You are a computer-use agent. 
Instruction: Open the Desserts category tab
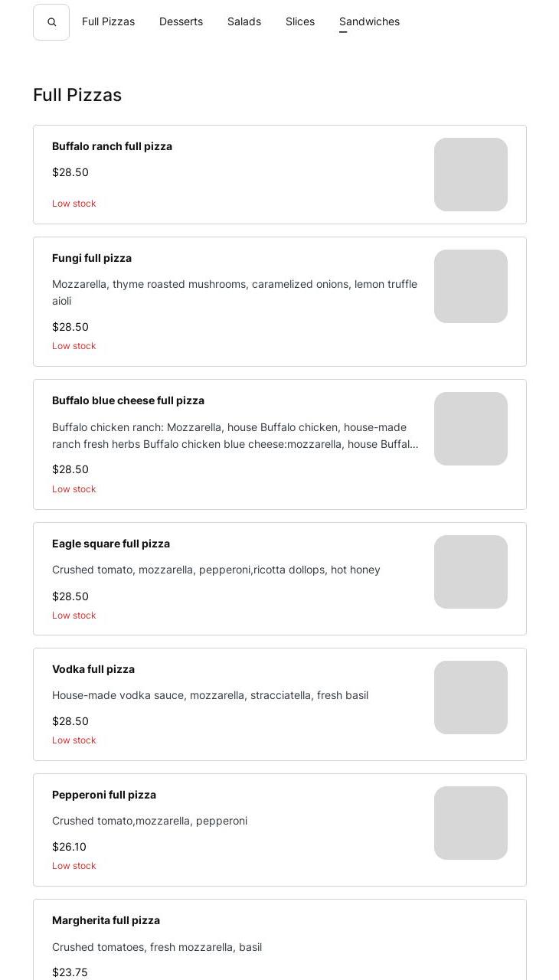tap(181, 21)
